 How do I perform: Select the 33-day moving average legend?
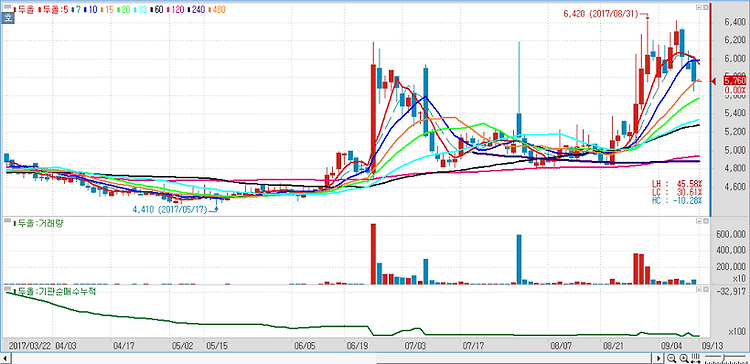[140, 9]
